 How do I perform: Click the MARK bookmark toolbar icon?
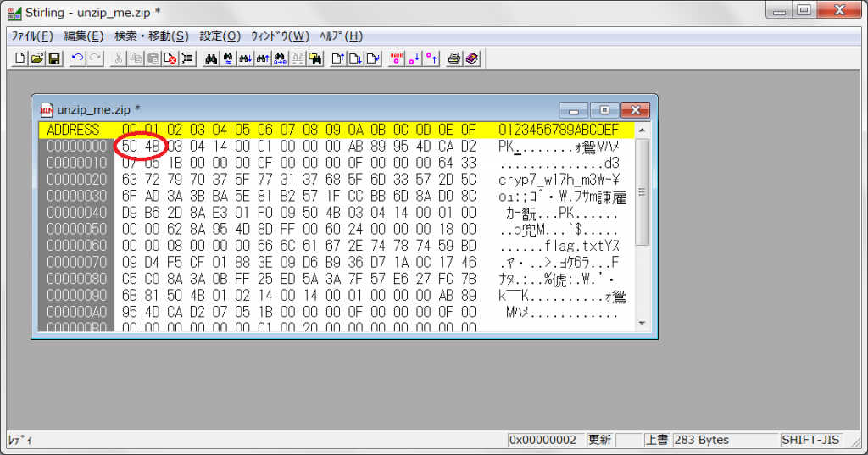396,58
